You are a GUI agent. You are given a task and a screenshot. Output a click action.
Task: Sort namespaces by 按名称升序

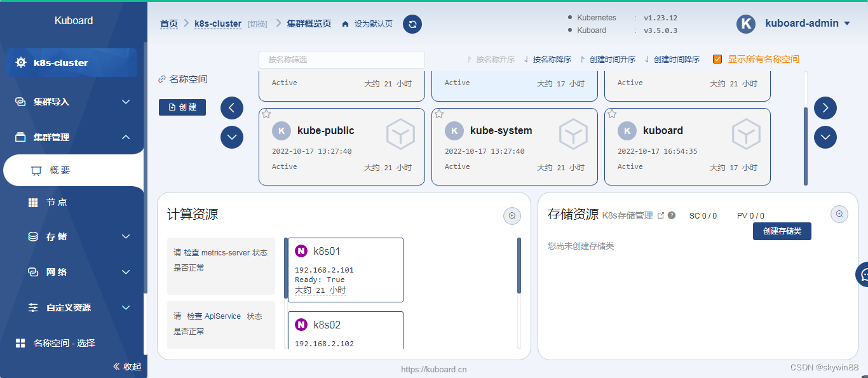pos(491,60)
